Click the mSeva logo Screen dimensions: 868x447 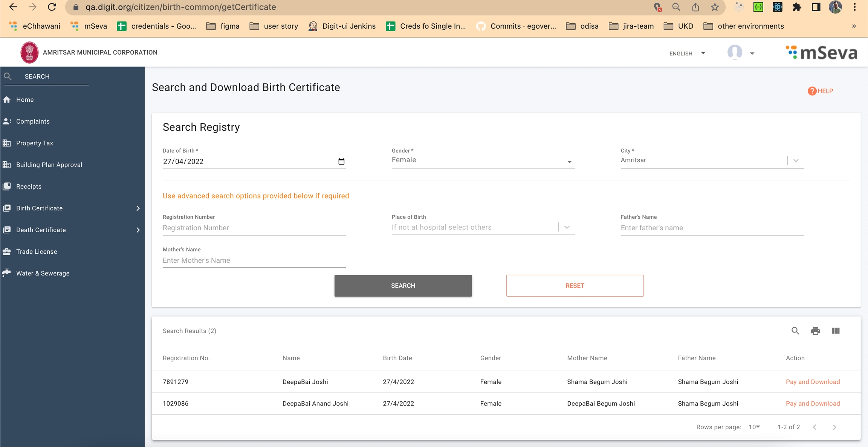821,53
